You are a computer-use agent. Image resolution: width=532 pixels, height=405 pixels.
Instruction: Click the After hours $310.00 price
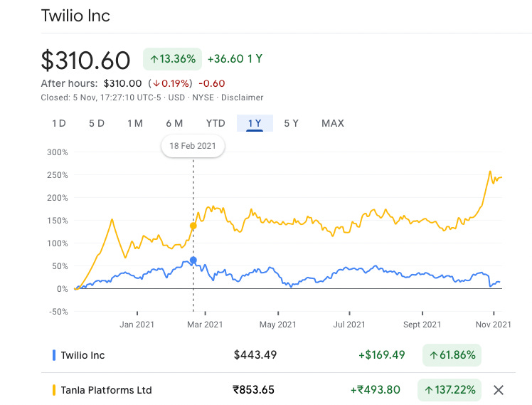pyautogui.click(x=122, y=83)
